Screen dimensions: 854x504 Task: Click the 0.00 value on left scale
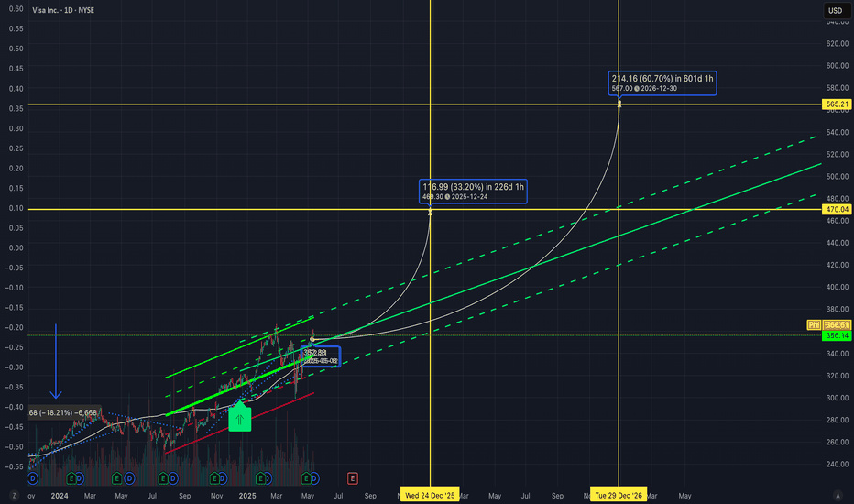point(16,248)
